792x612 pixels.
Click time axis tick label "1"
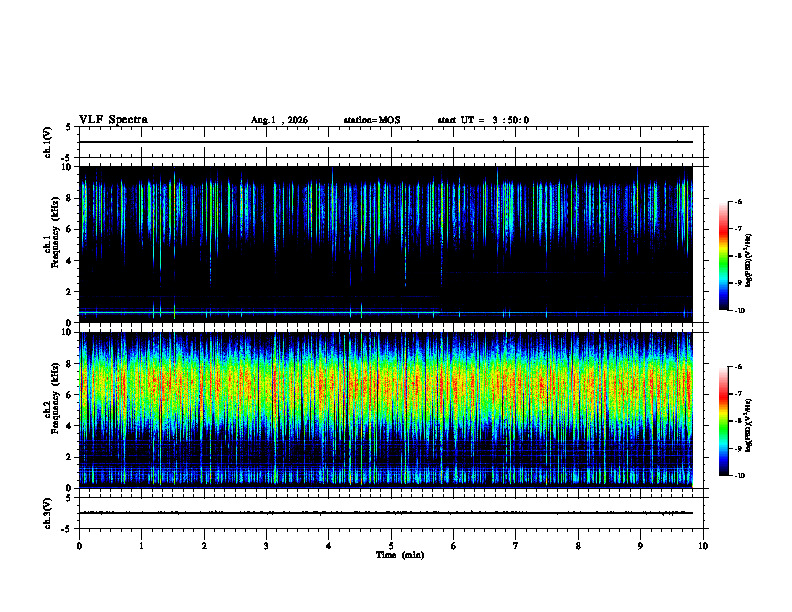coord(141,546)
